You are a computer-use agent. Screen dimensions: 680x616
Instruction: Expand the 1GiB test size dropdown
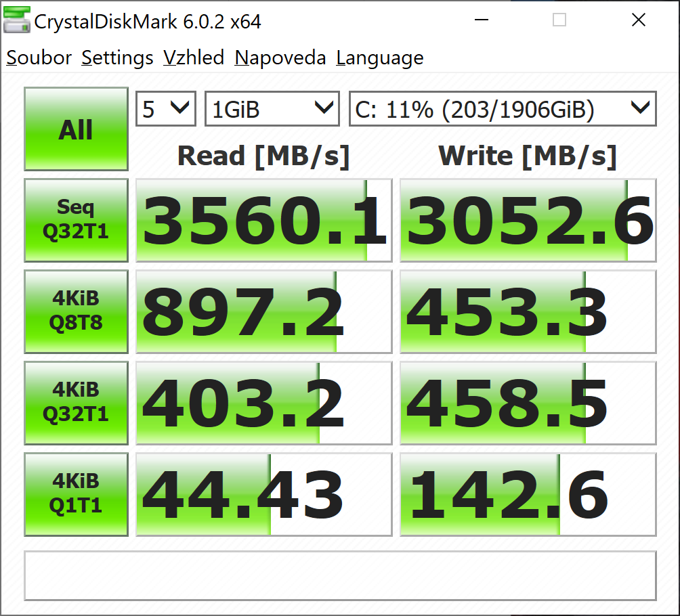tap(272, 109)
